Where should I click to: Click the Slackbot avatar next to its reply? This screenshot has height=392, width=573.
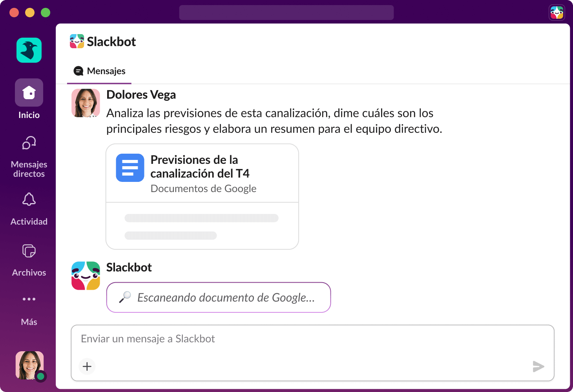pos(85,276)
